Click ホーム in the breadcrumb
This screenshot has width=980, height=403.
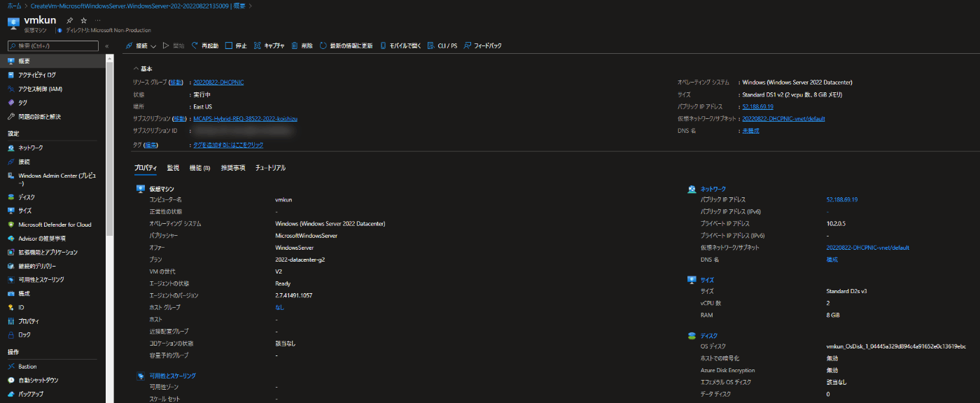pyautogui.click(x=14, y=6)
